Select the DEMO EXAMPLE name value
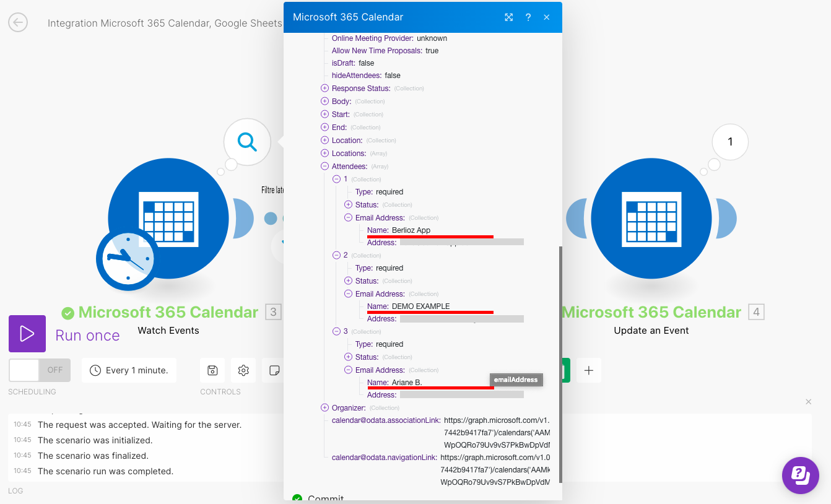831x504 pixels. tap(421, 306)
